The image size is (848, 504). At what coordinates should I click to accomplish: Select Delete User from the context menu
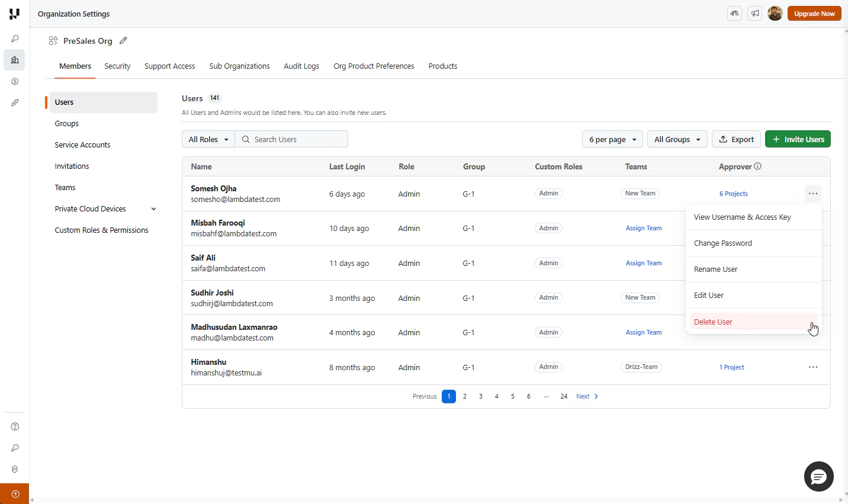[753, 322]
